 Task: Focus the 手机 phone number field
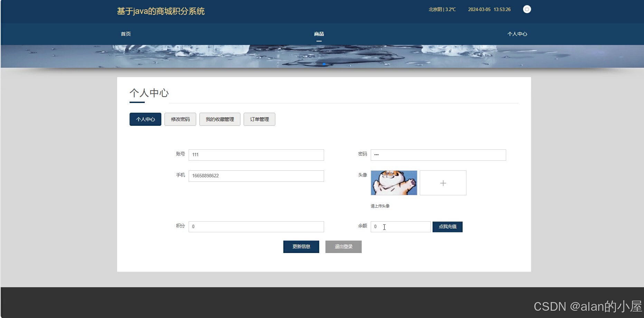point(256,176)
